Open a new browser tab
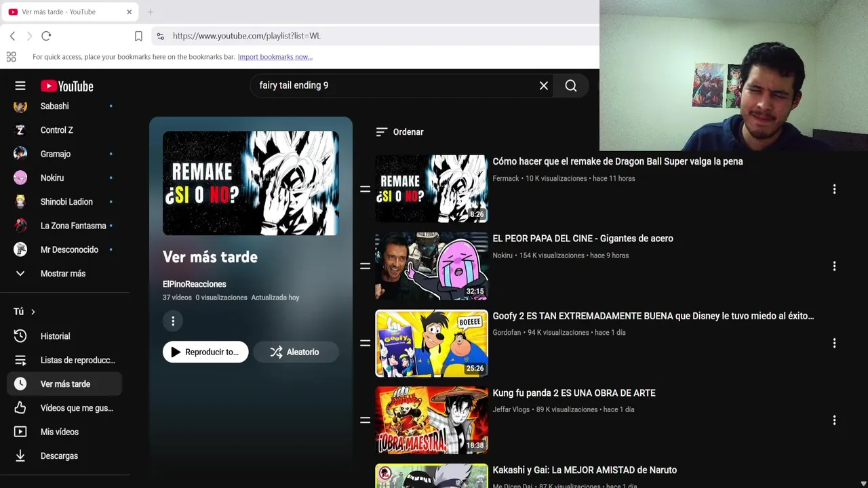868x488 pixels. click(x=151, y=12)
